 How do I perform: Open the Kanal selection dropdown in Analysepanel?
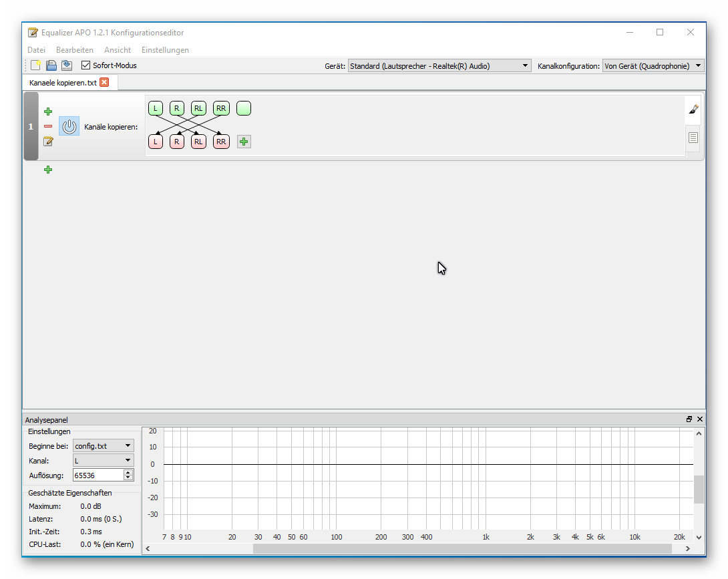point(129,460)
